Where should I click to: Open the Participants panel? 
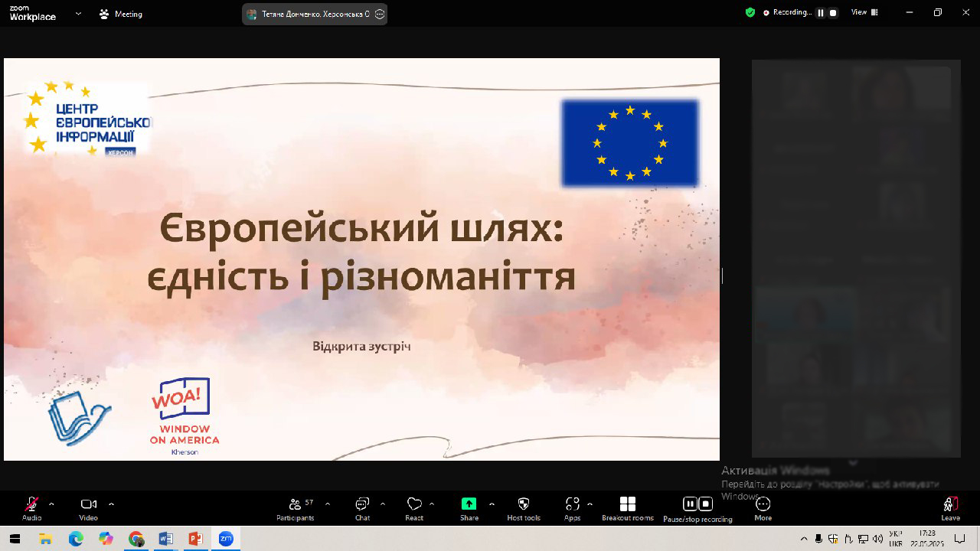pyautogui.click(x=296, y=508)
